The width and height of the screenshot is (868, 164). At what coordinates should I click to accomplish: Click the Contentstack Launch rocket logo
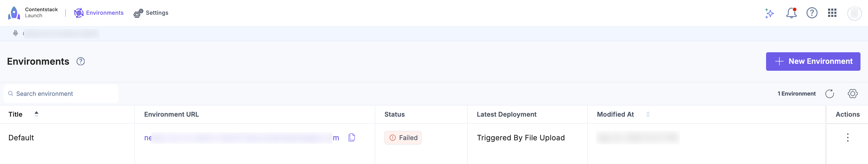14,13
